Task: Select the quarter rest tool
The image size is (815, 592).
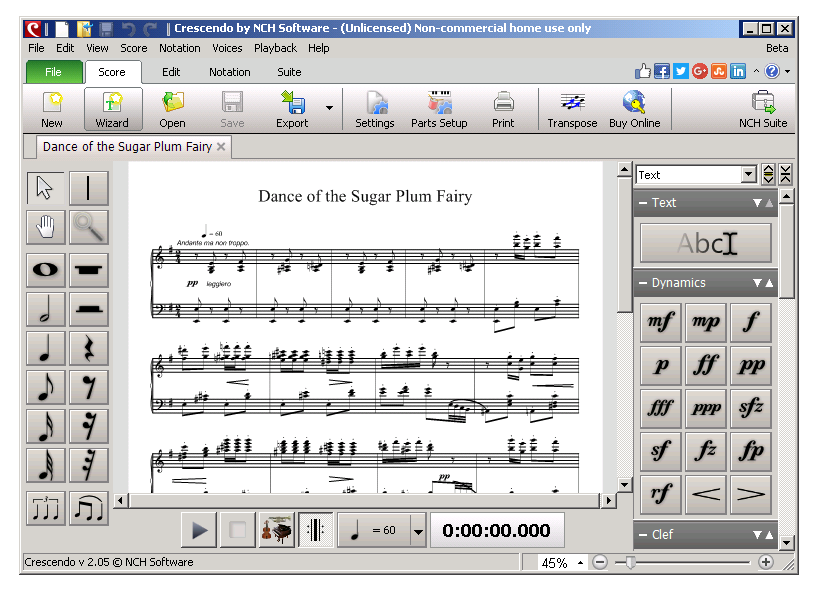Action: coord(88,348)
